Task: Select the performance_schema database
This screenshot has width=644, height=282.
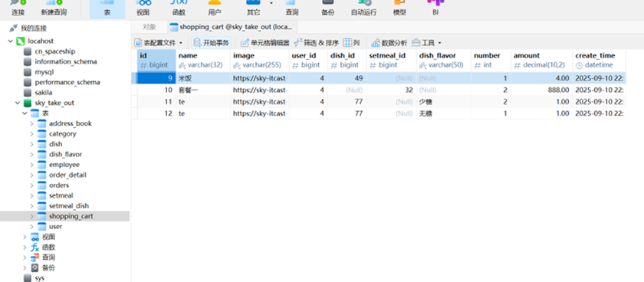Action: click(x=67, y=82)
